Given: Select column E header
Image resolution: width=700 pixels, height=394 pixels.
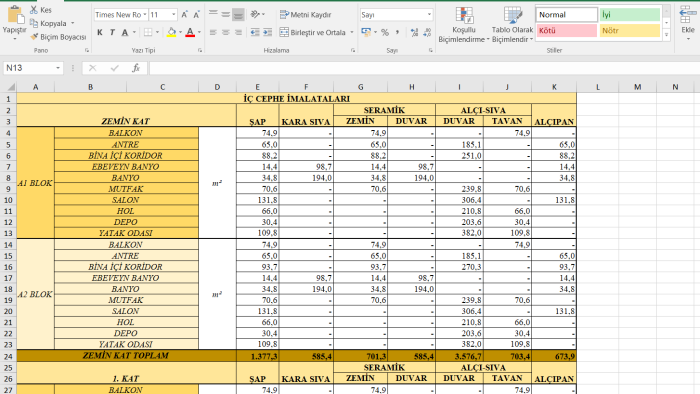Looking at the screenshot, I should click(258, 87).
